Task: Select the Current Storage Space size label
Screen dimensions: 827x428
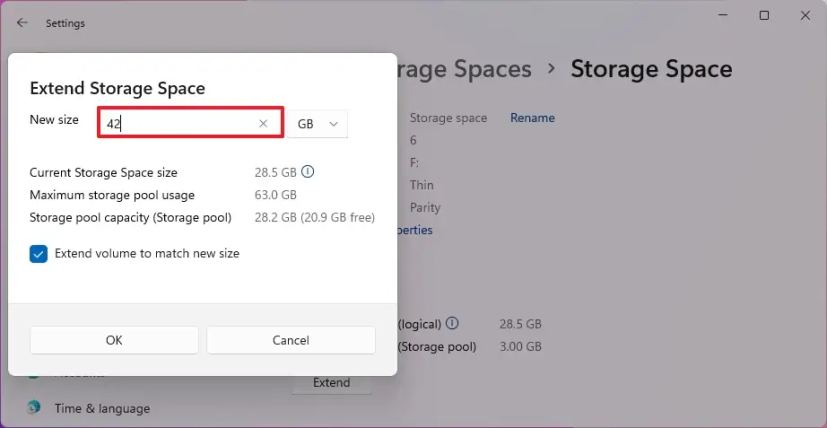Action: [103, 173]
